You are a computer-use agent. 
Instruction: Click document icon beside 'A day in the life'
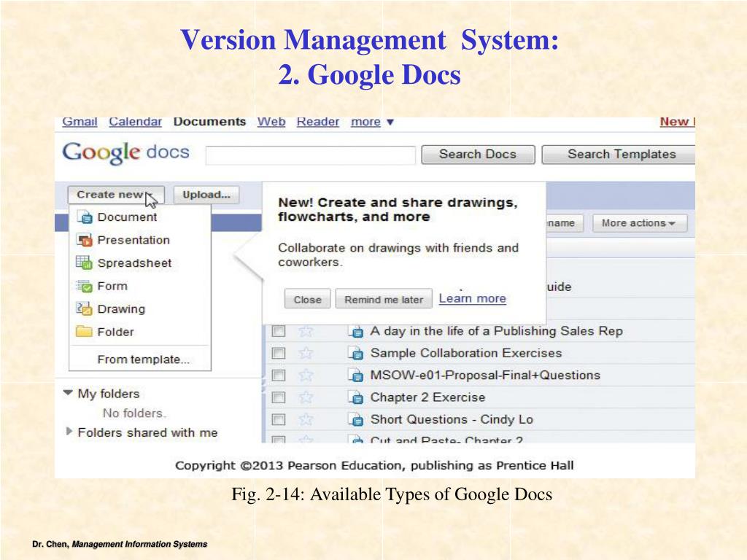[356, 332]
